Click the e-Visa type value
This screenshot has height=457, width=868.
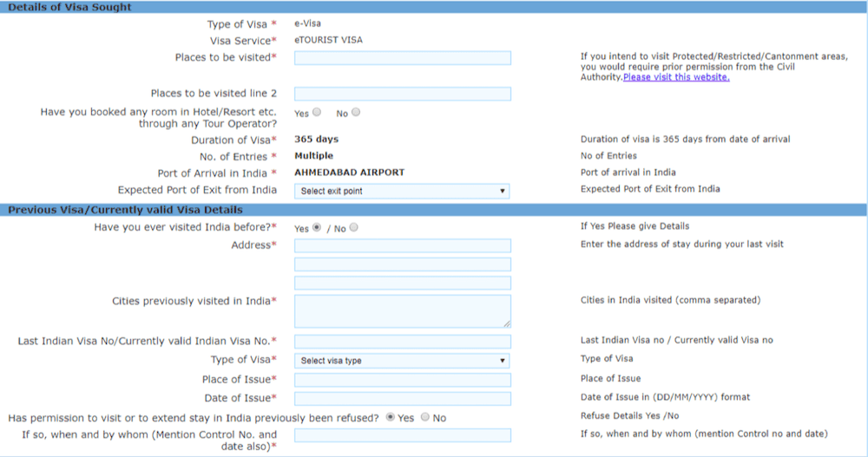pyautogui.click(x=307, y=23)
